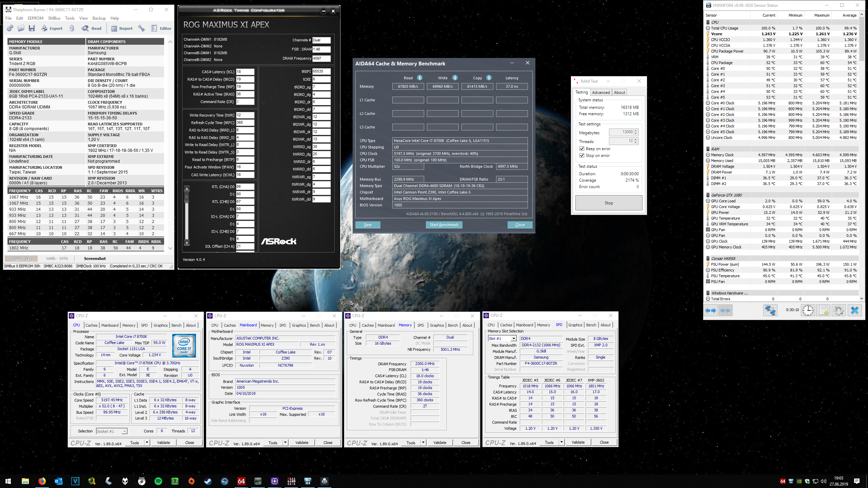868x488 pixels.
Task: Open the SMBus menu in Thaiphoon Burner
Action: tap(54, 18)
